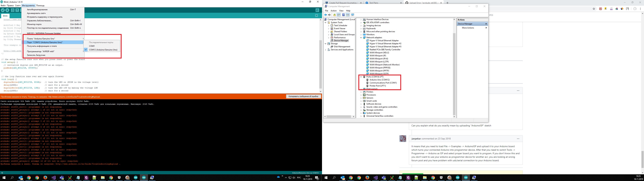The height and width of the screenshot is (181, 644).
Task: Collapse the System Tools tree node
Action: coord(326,22)
